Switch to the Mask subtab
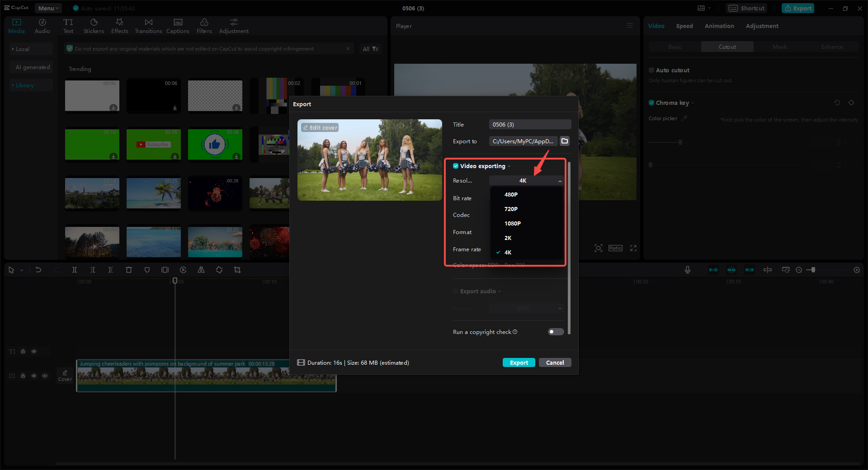 [779, 47]
